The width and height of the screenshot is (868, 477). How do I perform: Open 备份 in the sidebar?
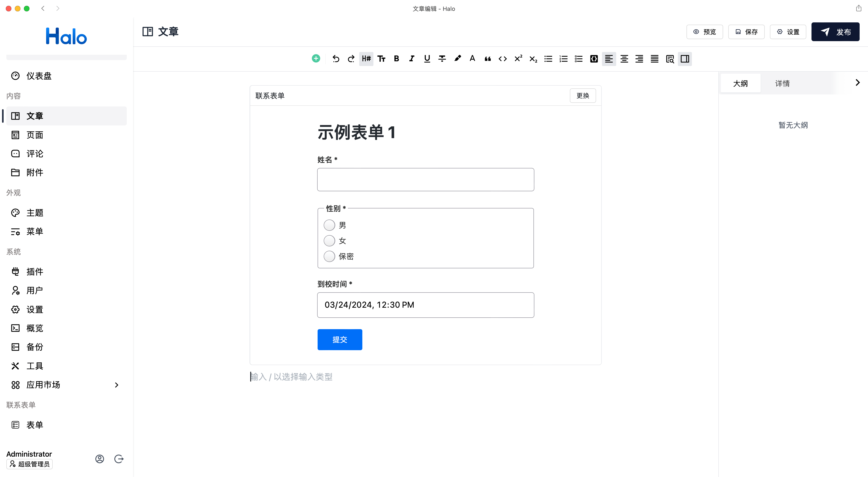(66, 347)
